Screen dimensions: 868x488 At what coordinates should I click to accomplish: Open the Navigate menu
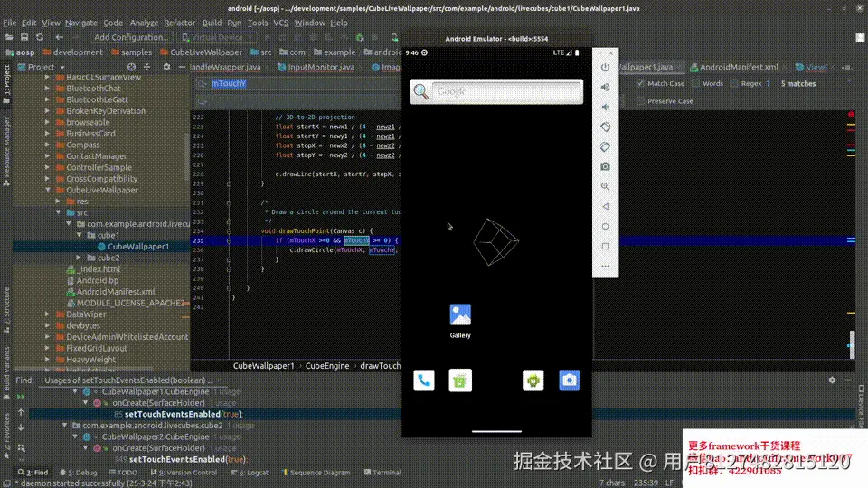80,23
